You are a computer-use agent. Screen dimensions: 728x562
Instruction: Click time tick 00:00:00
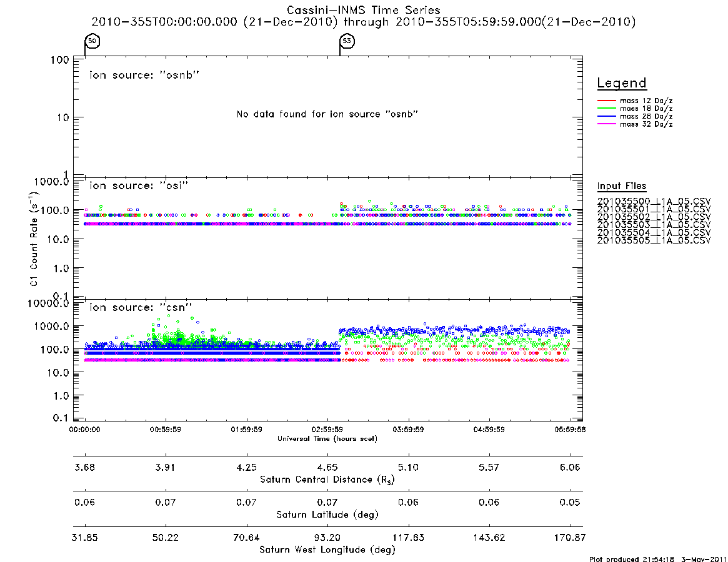[84, 430]
